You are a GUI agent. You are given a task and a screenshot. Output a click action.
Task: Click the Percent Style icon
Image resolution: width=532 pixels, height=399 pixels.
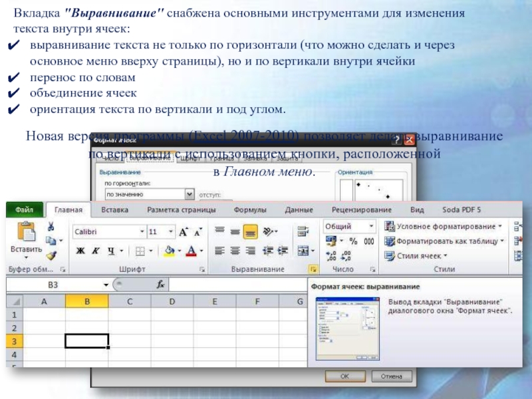pos(353,241)
